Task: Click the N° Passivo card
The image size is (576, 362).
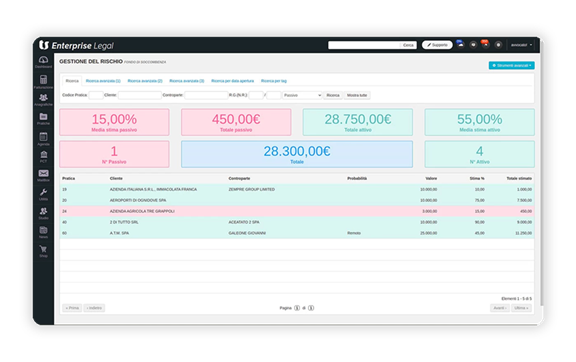Action: point(114,154)
